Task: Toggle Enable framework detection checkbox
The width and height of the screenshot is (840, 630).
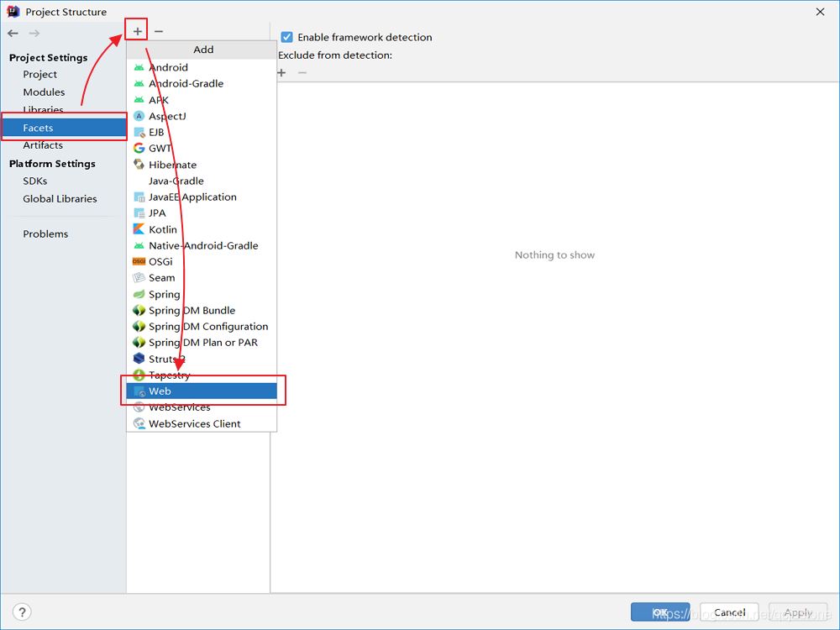Action: pyautogui.click(x=286, y=37)
